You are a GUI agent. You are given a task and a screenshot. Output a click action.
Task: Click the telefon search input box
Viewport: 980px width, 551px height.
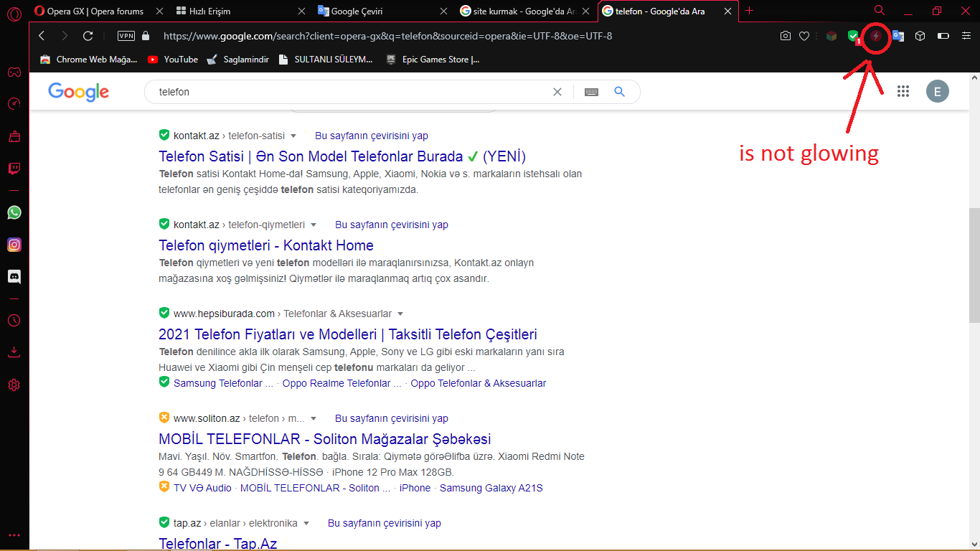pos(352,92)
